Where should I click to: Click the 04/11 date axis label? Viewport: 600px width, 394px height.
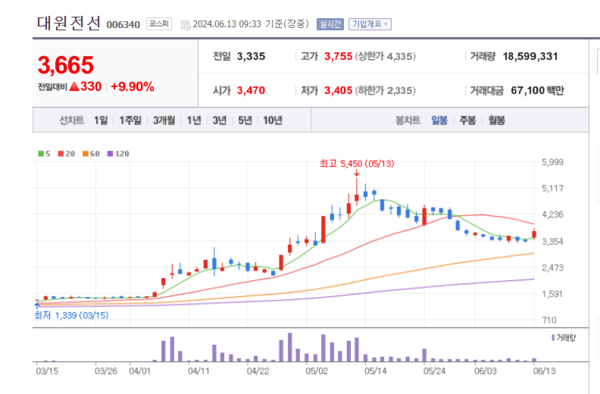pos(199,371)
